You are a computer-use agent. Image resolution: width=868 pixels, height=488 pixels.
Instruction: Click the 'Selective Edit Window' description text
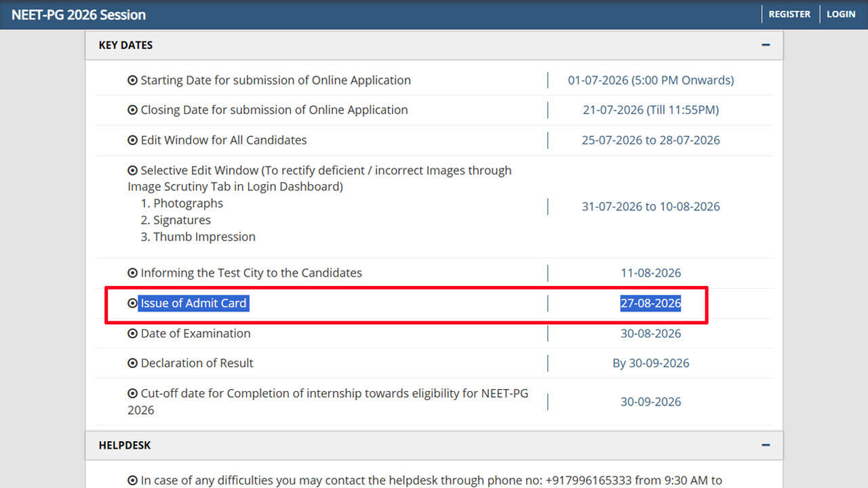coord(319,178)
